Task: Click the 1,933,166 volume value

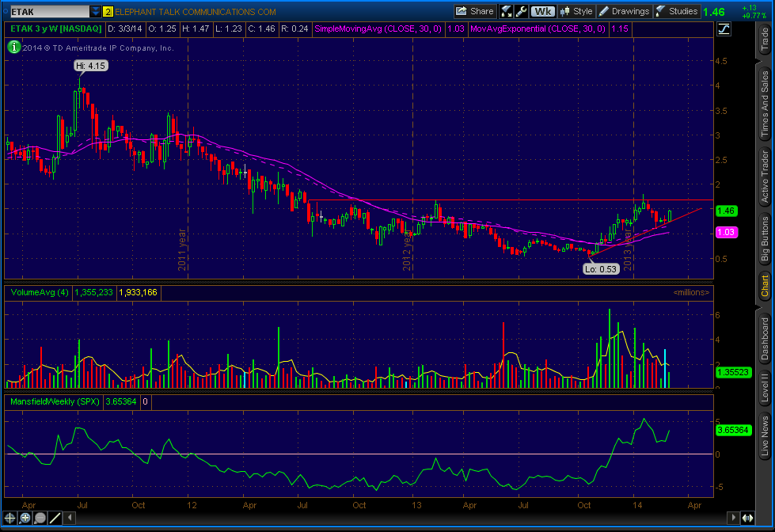Action: (x=138, y=292)
